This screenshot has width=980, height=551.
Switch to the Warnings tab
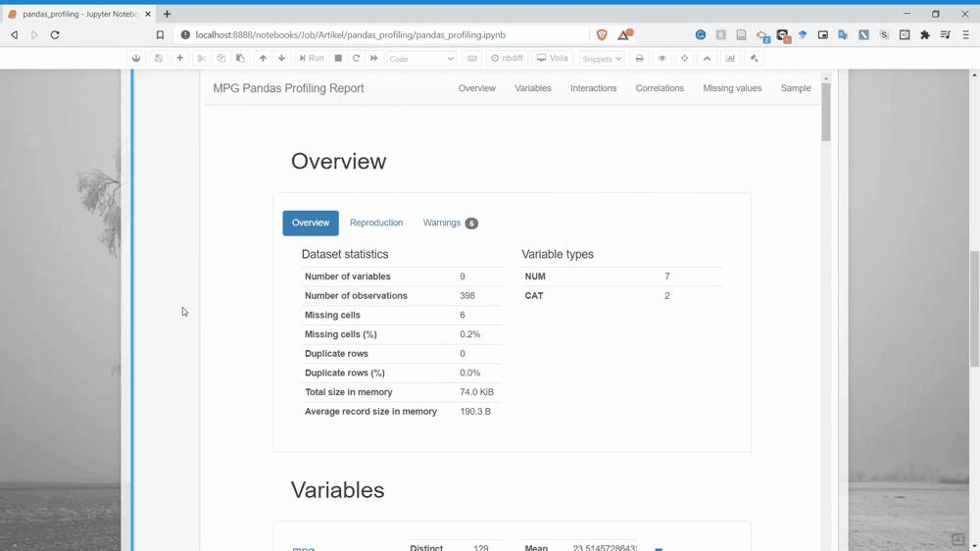coord(450,223)
